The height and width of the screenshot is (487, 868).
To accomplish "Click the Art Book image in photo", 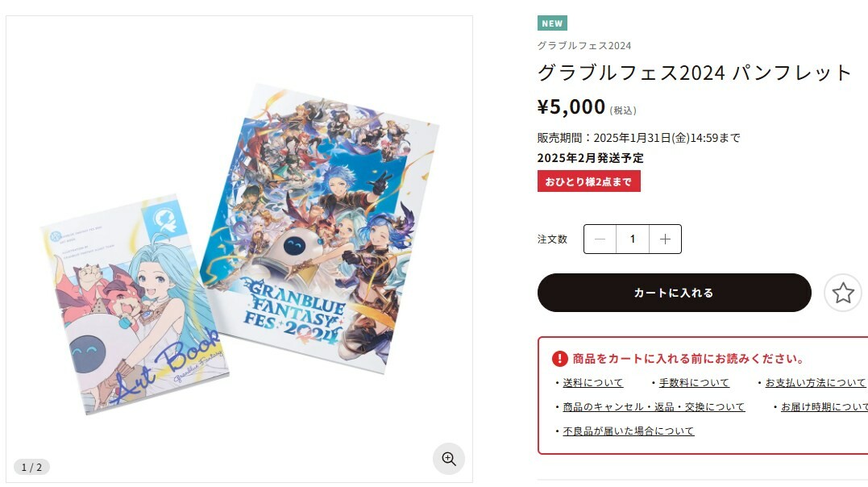I will click(135, 304).
